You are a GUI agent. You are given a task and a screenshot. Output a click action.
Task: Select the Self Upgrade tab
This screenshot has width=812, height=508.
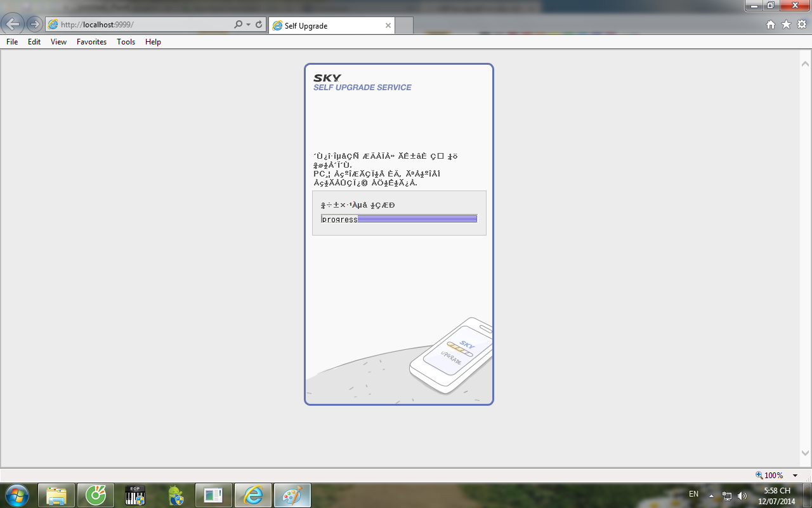(x=331, y=26)
